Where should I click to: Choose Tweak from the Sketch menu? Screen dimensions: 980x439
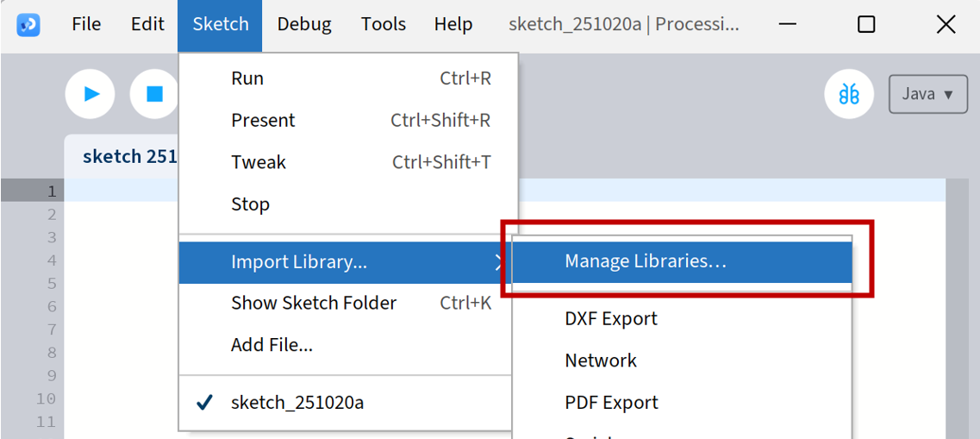coord(258,162)
